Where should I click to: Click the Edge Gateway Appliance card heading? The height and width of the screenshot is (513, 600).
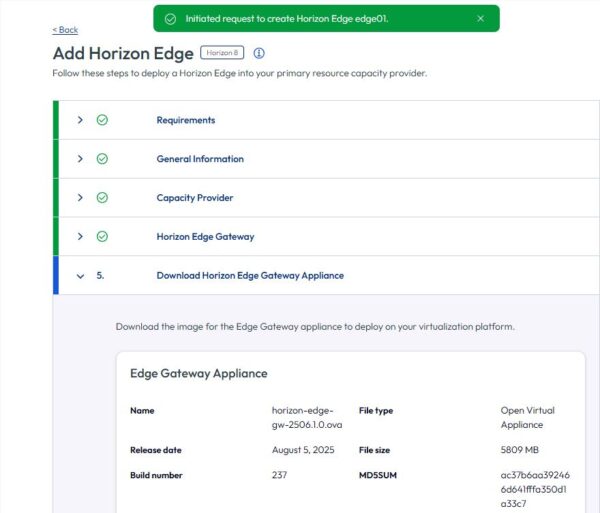pyautogui.click(x=199, y=373)
